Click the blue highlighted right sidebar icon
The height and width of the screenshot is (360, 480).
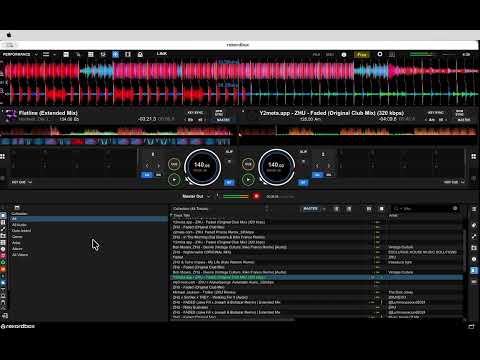pyautogui.click(x=474, y=270)
